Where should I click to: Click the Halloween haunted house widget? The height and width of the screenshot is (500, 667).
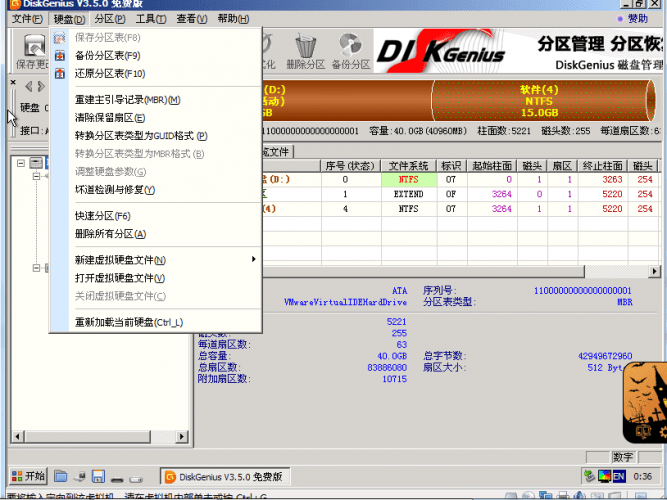point(645,402)
